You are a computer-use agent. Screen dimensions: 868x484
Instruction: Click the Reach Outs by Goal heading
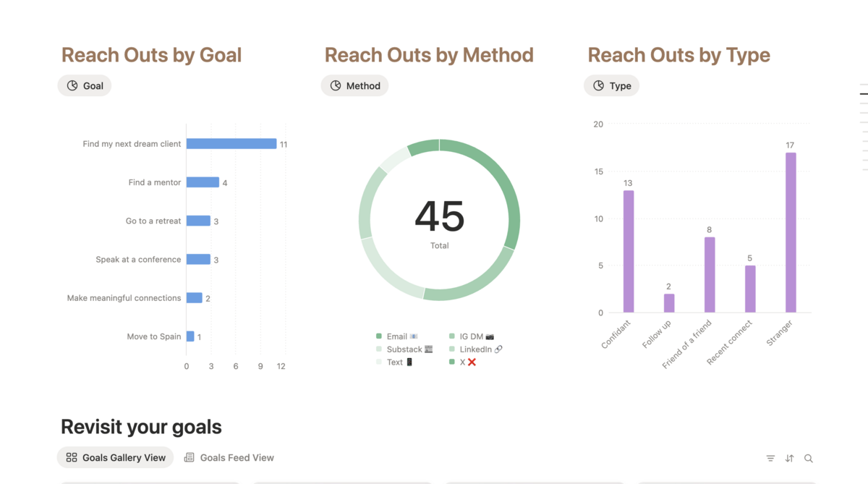coord(151,55)
